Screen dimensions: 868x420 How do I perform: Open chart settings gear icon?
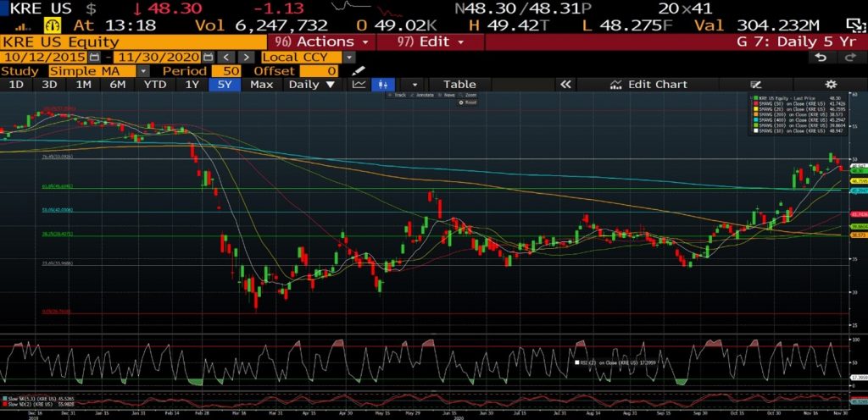(832, 85)
